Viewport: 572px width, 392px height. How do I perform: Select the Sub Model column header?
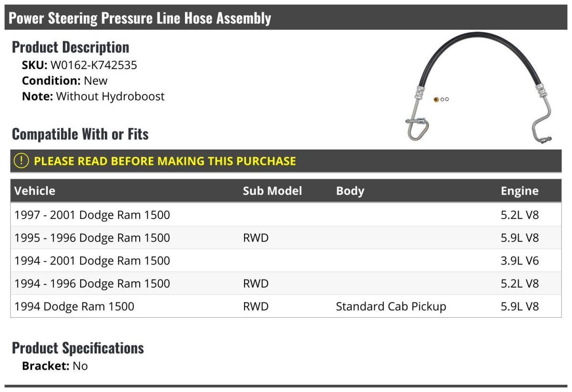[x=272, y=191]
